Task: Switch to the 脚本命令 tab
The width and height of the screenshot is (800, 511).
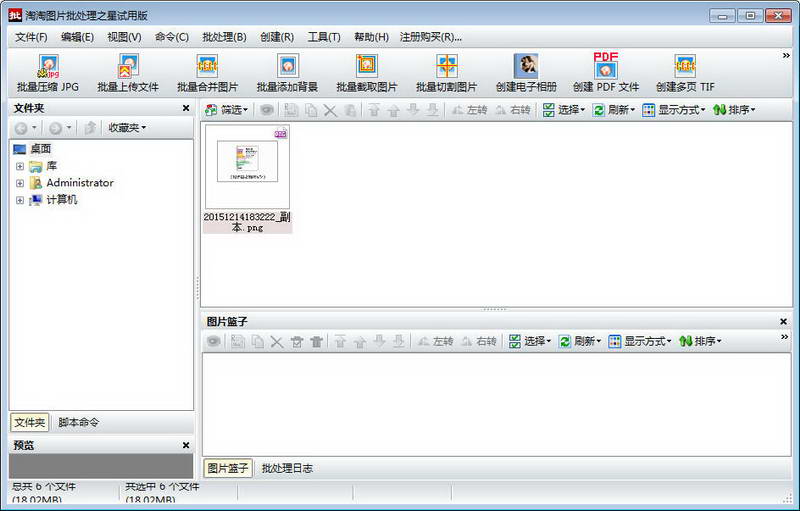Action: [x=78, y=422]
